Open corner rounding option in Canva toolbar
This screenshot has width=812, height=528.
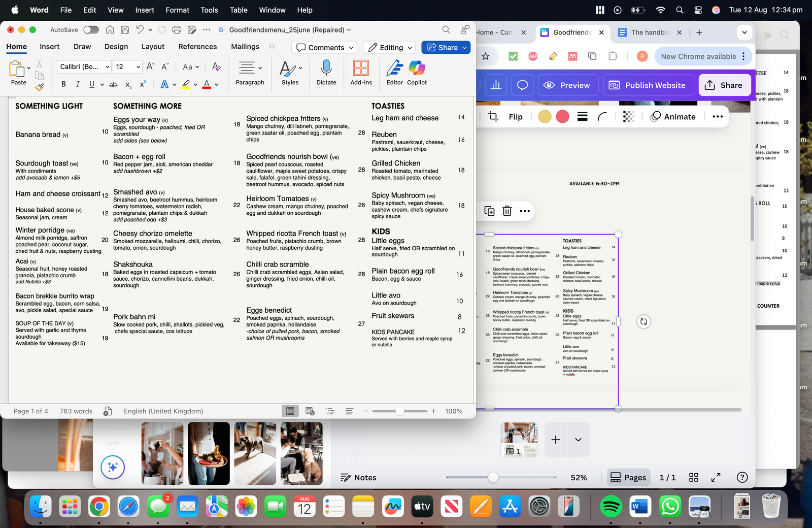point(602,117)
